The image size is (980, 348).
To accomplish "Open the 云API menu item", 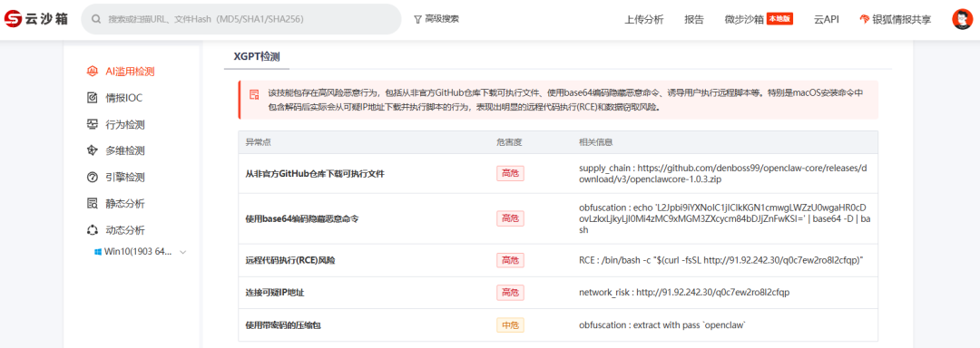I will [827, 19].
